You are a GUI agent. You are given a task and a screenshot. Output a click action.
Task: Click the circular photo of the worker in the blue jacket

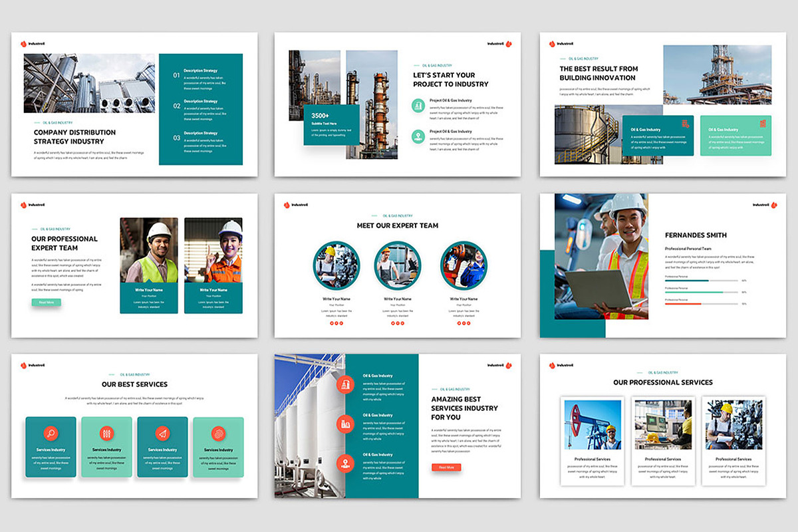point(464,265)
